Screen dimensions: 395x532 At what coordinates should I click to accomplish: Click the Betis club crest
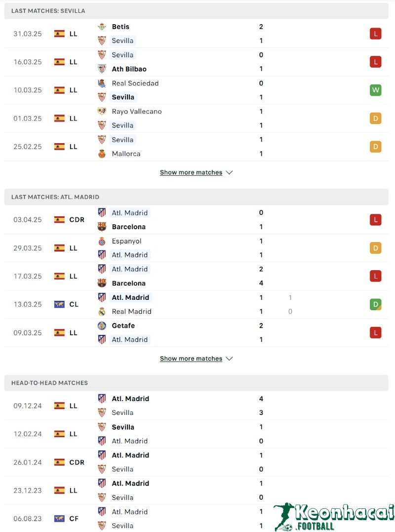tap(102, 27)
